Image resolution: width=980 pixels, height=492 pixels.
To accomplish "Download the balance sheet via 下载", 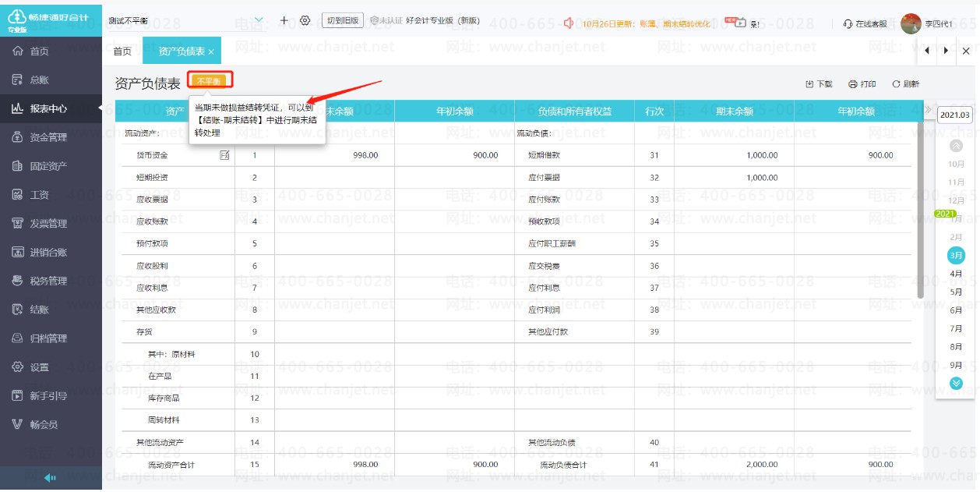I will point(819,84).
